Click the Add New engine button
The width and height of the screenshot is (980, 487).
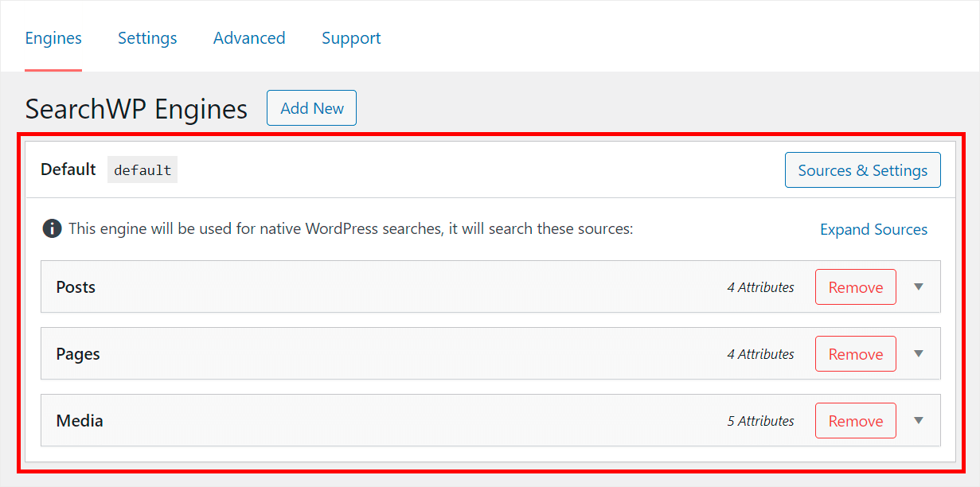pos(311,108)
